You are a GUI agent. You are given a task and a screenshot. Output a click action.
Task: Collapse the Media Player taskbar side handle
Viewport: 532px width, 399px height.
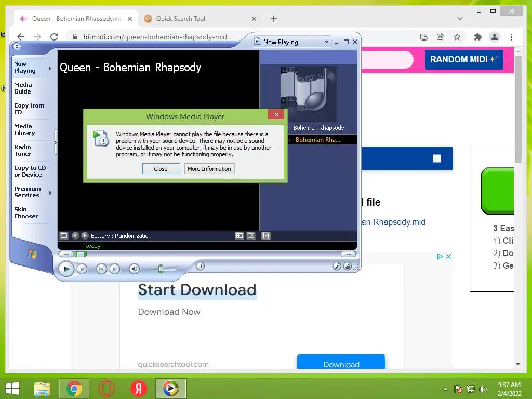coord(55,142)
